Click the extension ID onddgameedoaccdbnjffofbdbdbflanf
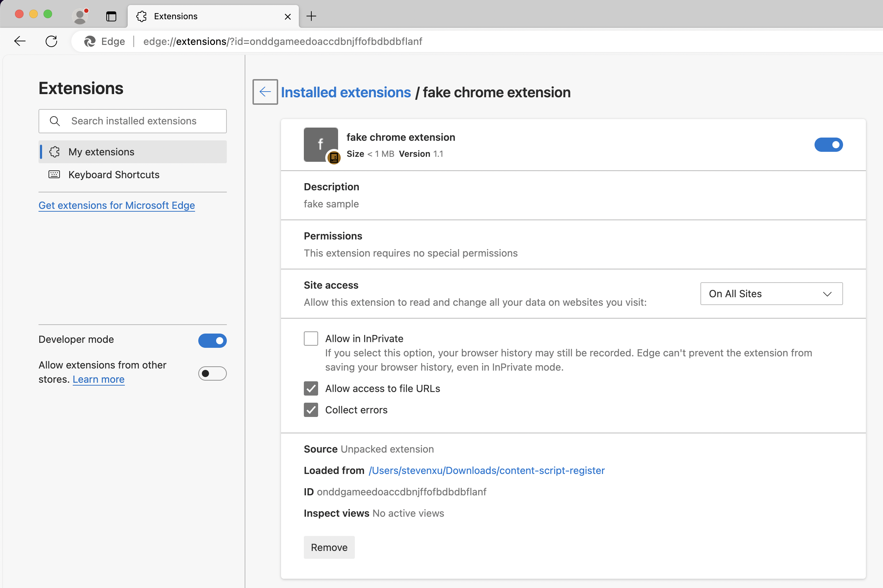The width and height of the screenshot is (883, 588). click(x=401, y=492)
